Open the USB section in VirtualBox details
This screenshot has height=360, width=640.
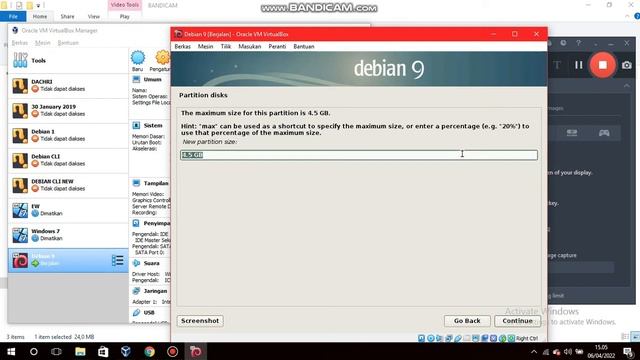click(x=149, y=313)
